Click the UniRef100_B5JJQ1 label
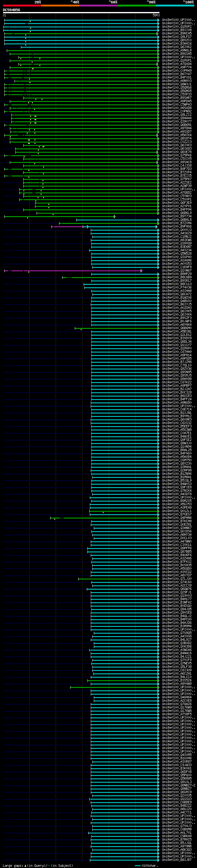The image size is (197, 868). [x=176, y=843]
